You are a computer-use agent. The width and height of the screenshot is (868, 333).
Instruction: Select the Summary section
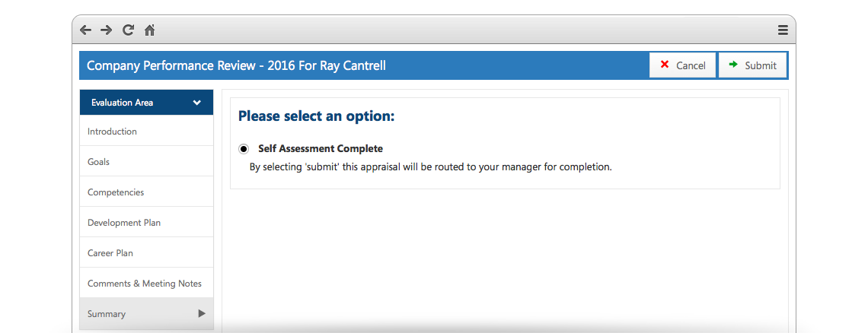click(107, 314)
